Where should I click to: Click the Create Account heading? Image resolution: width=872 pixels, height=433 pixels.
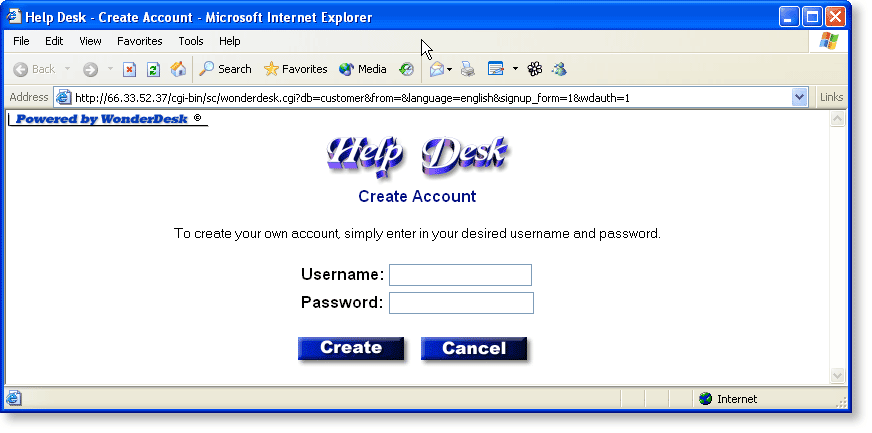coord(417,196)
